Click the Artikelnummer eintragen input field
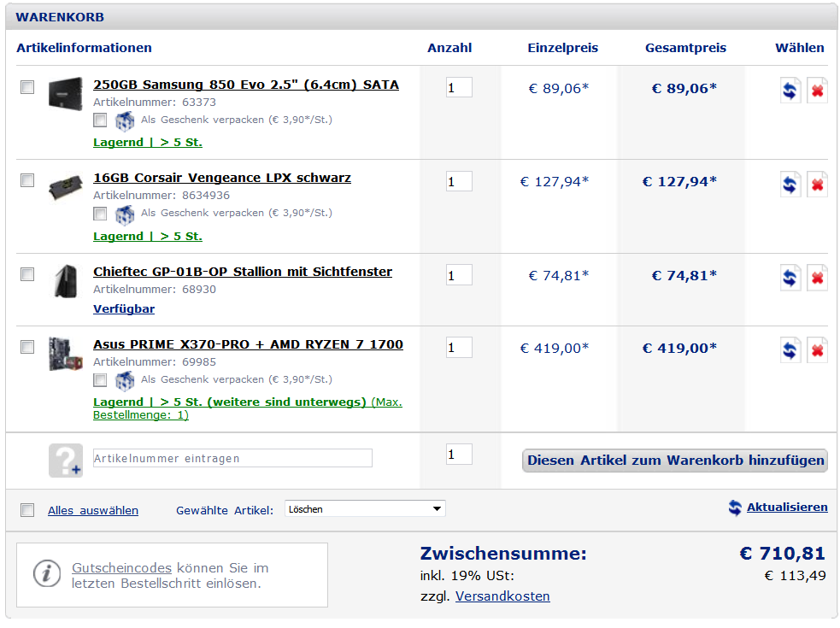This screenshot has height=628, width=840. point(232,458)
